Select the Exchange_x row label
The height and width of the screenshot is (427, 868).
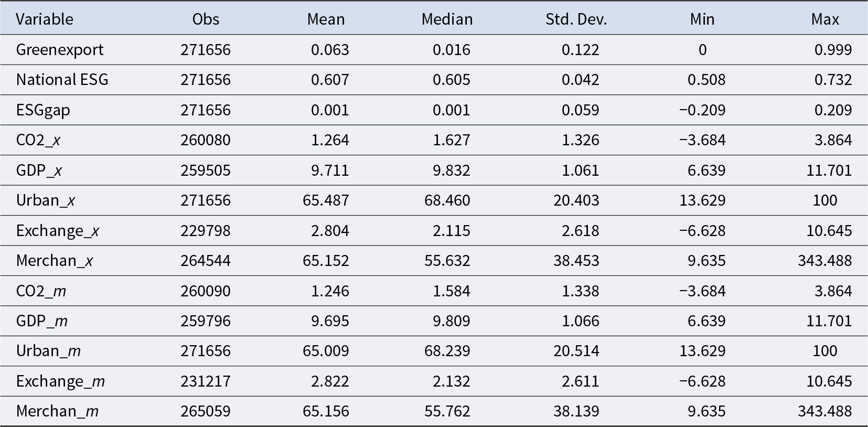coord(58,231)
